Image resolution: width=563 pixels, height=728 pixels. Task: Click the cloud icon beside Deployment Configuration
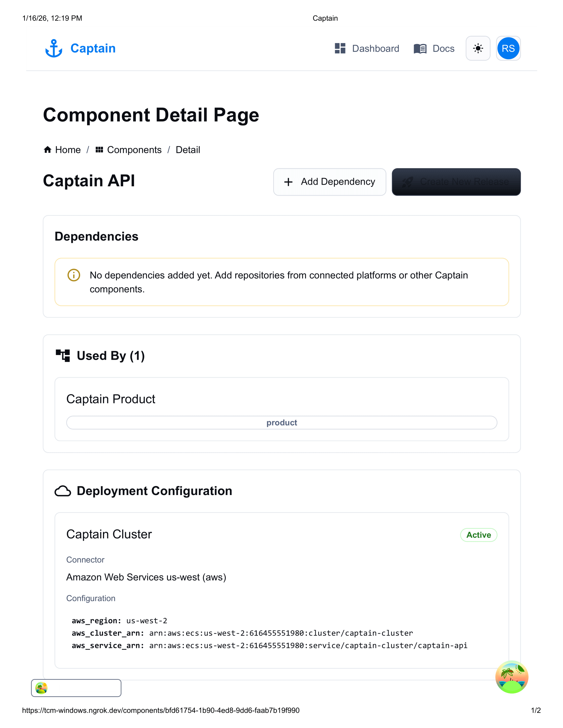(x=63, y=491)
